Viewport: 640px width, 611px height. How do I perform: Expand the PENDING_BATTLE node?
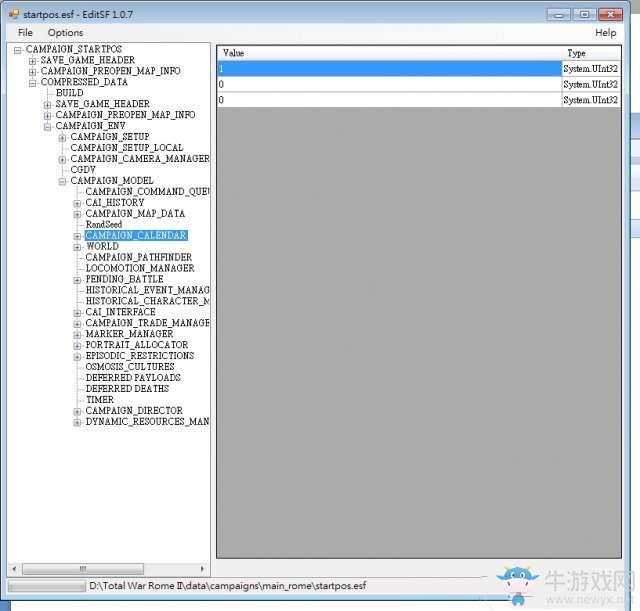77,280
